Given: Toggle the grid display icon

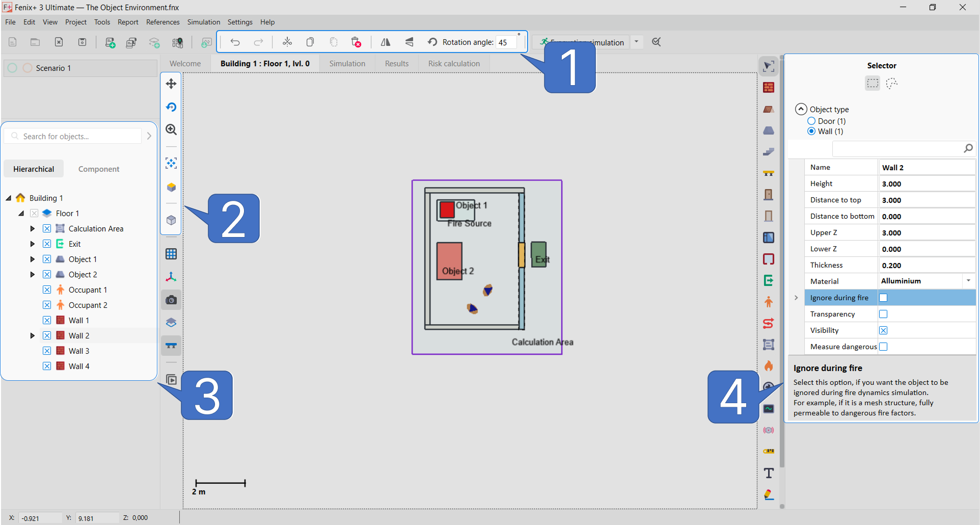Looking at the screenshot, I should pos(171,254).
